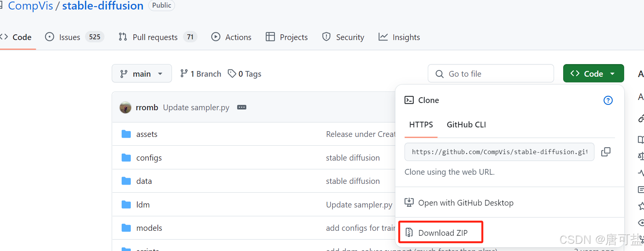The image size is (644, 251).
Task: Click the Insights graph icon
Action: [383, 37]
